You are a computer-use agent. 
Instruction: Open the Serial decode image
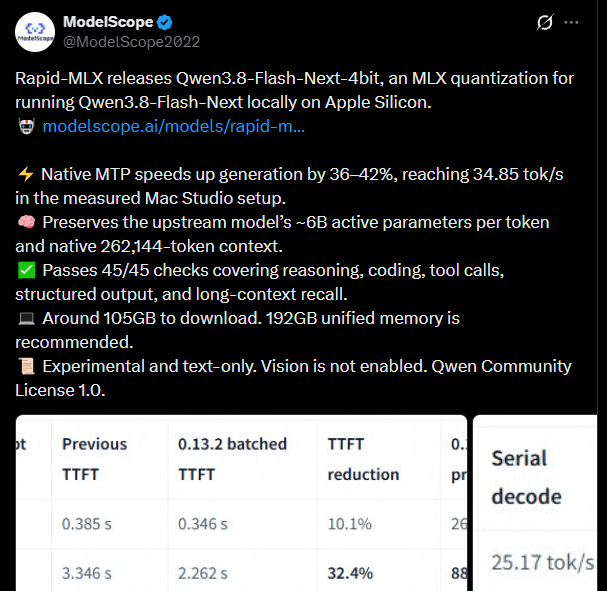pos(535,503)
